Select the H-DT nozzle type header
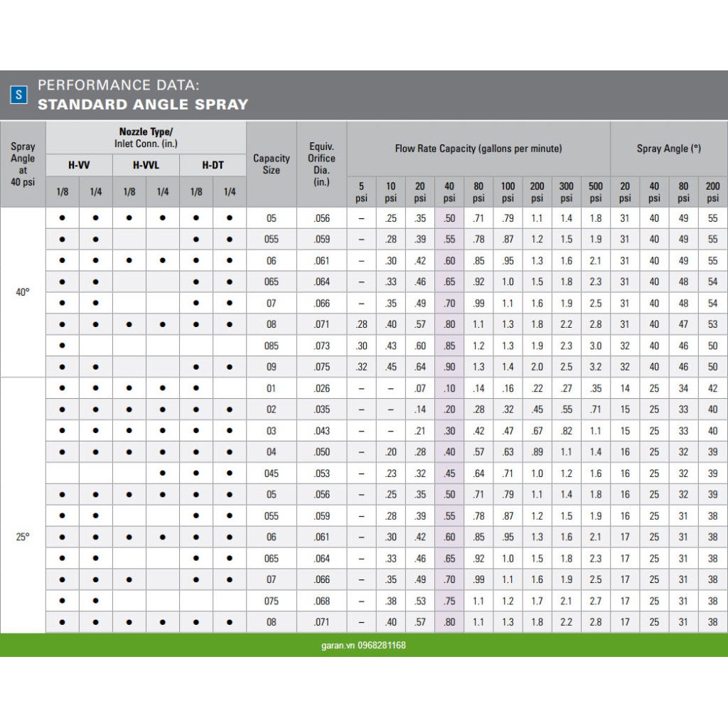 tap(213, 165)
